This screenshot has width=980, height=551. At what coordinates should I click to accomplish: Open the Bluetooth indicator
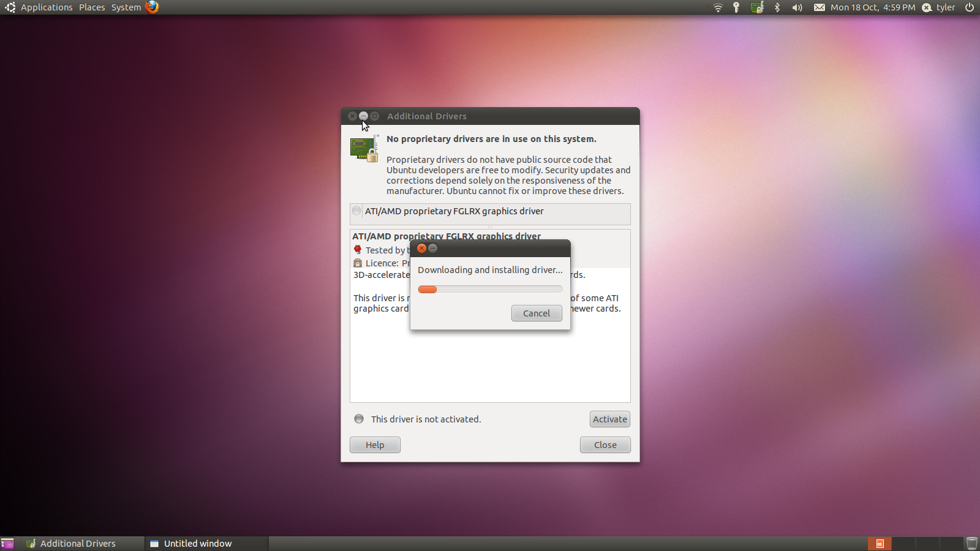(x=777, y=7)
